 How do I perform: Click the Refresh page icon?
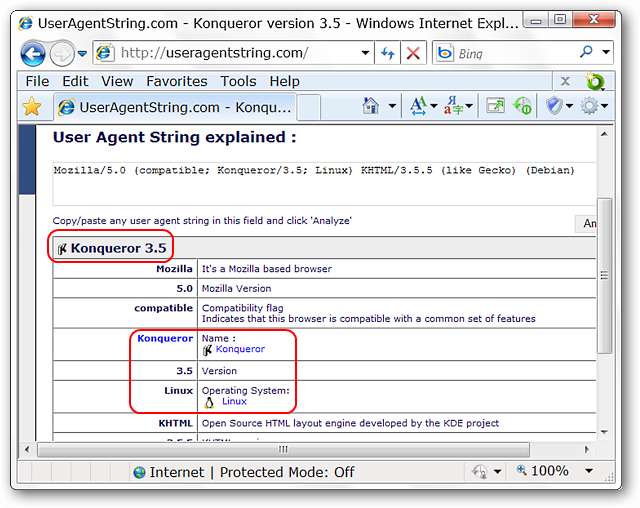click(388, 53)
